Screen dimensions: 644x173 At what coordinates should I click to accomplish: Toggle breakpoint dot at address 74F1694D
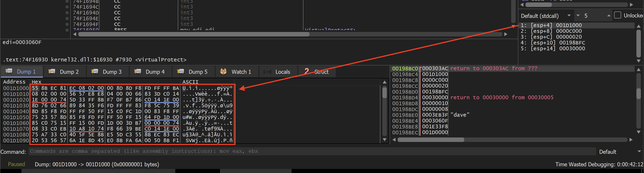coord(67,13)
